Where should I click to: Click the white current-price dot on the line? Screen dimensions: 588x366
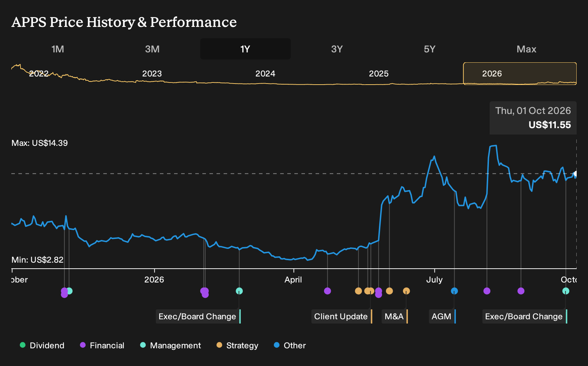point(576,174)
